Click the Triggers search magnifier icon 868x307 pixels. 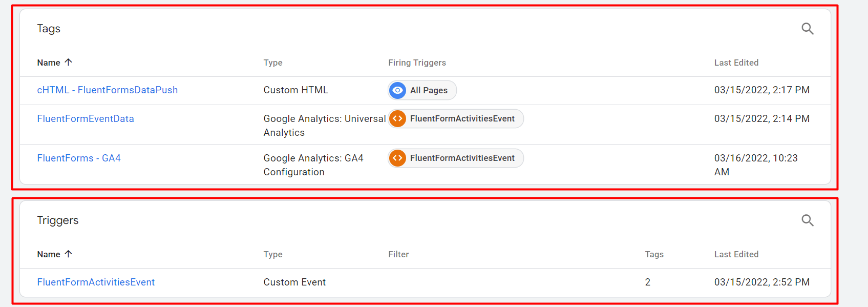click(x=808, y=220)
